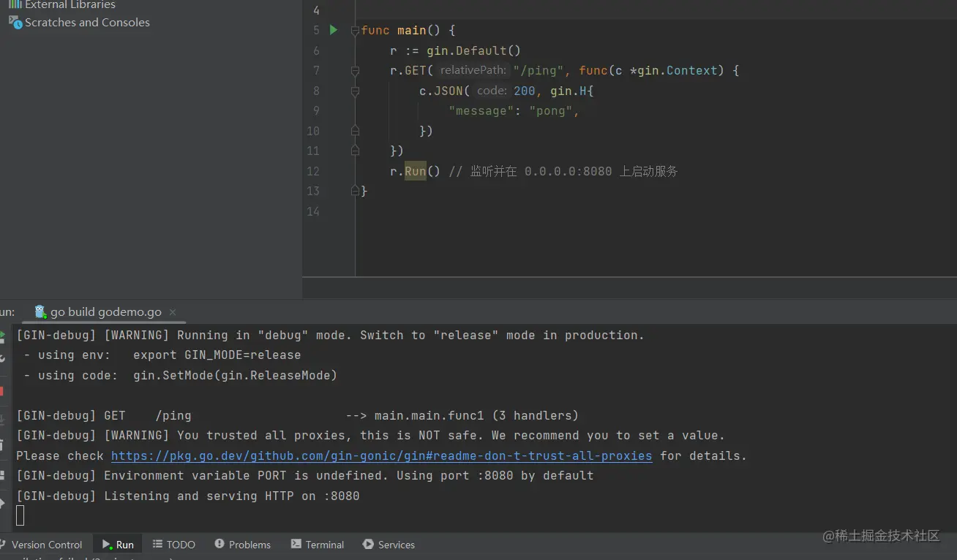Click the "/ping" route in console output
This screenshot has width=957, height=560.
[173, 416]
